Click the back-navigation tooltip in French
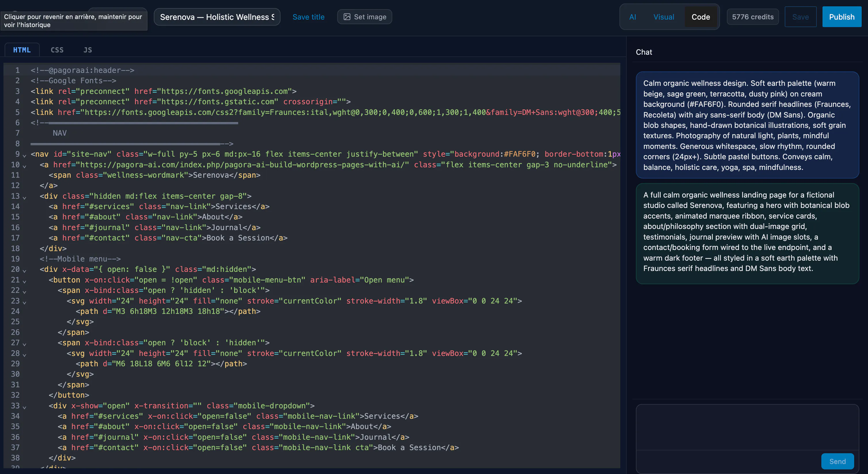The width and height of the screenshot is (868, 474). coord(74,21)
